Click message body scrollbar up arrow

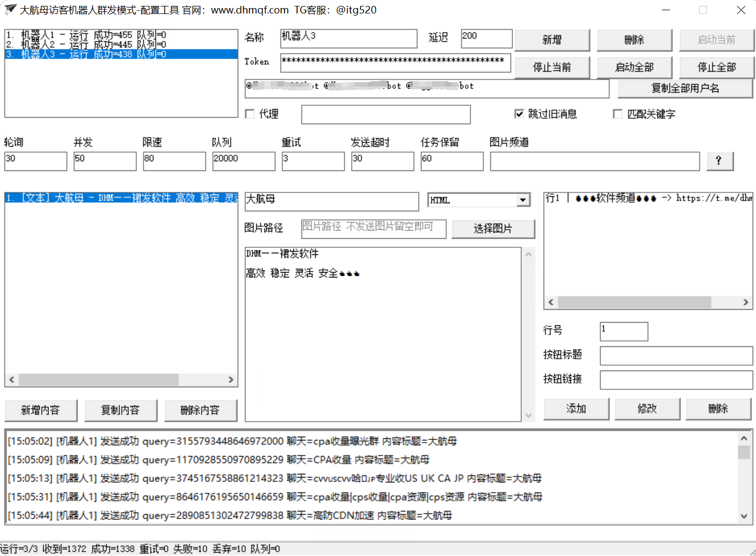tap(528, 254)
